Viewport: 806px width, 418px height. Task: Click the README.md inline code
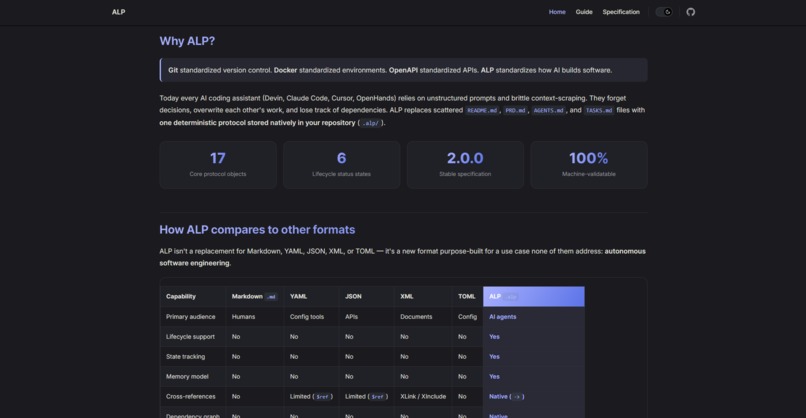coord(482,111)
